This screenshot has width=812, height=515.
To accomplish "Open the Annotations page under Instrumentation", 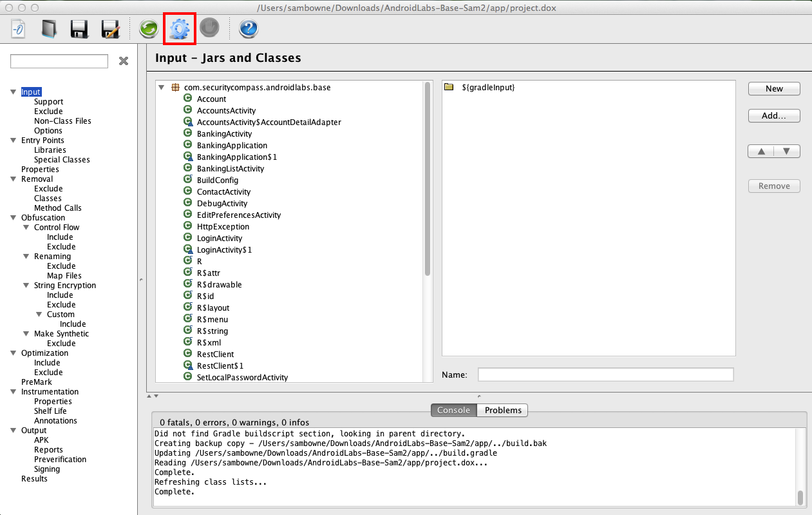I will pos(55,421).
